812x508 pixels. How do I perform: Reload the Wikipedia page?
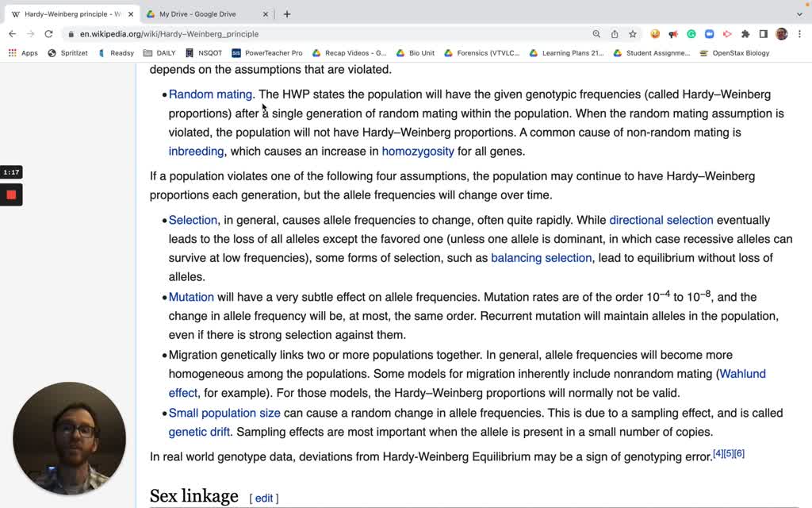click(x=49, y=34)
